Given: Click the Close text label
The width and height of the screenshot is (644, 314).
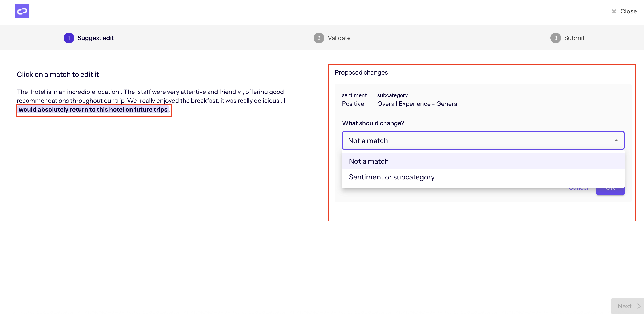Looking at the screenshot, I should pos(629,11).
